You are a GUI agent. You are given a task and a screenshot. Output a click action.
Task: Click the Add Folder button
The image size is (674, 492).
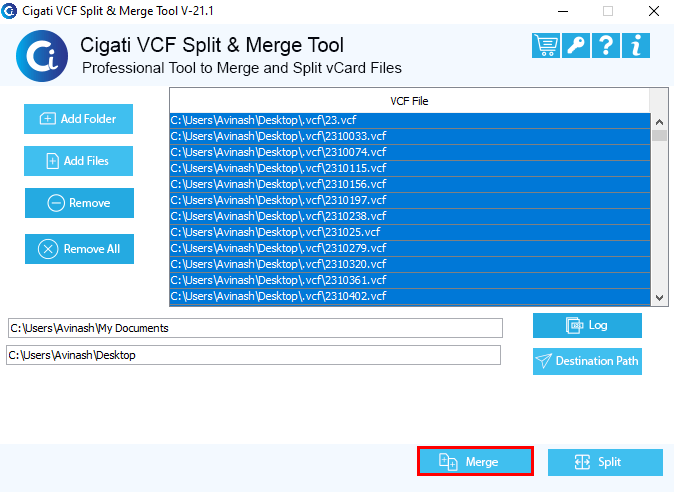pyautogui.click(x=78, y=119)
